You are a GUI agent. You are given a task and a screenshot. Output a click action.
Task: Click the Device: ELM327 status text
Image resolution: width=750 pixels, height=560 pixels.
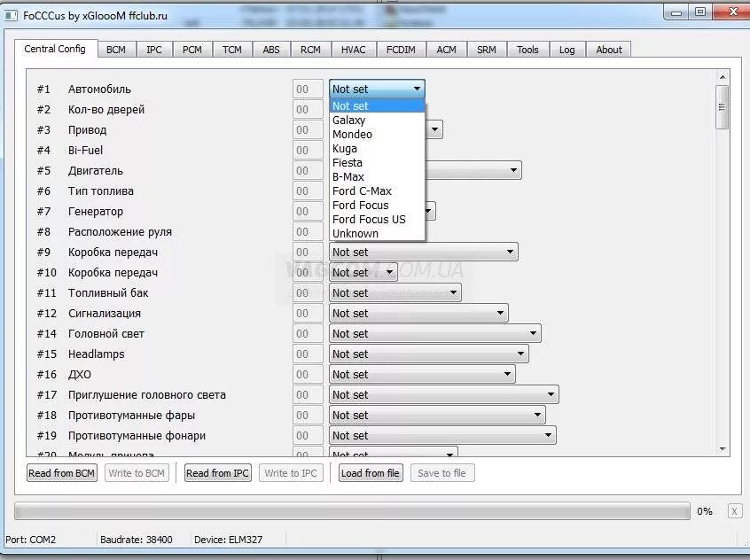coord(228,540)
